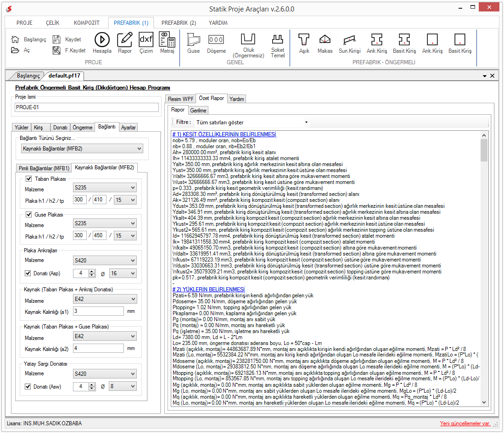The width and height of the screenshot is (504, 434).
Task: Open Taban Plakası Malzeme S235 dropdown
Action: point(105,188)
